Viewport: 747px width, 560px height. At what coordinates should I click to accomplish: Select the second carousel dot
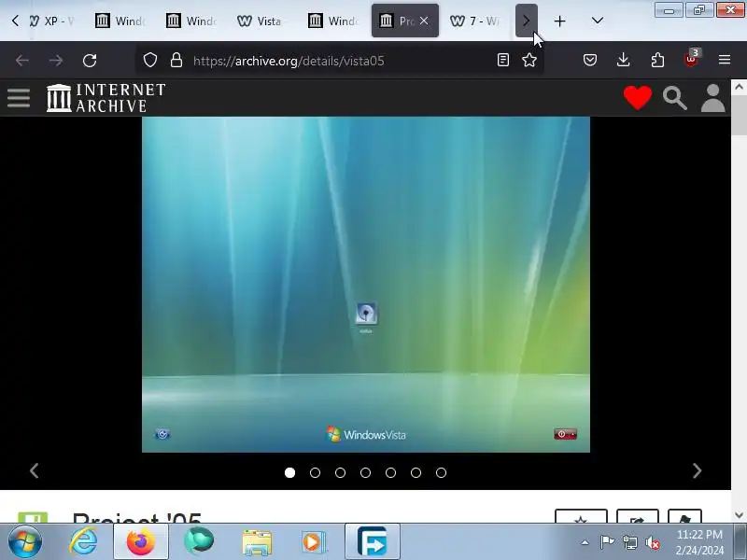click(x=315, y=472)
